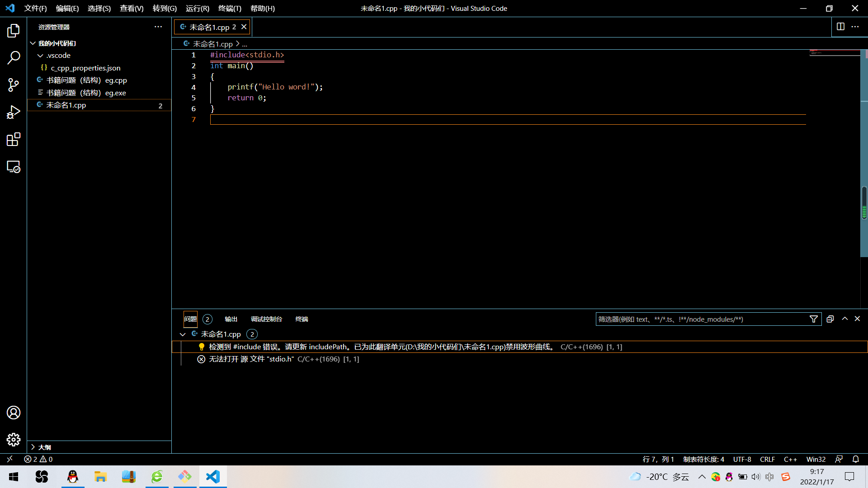Open the Explorer view icon
Viewport: 868px width, 488px height.
click(x=14, y=31)
